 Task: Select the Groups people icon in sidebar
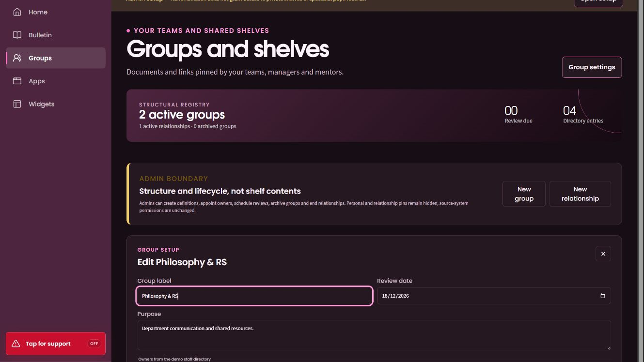point(17,58)
